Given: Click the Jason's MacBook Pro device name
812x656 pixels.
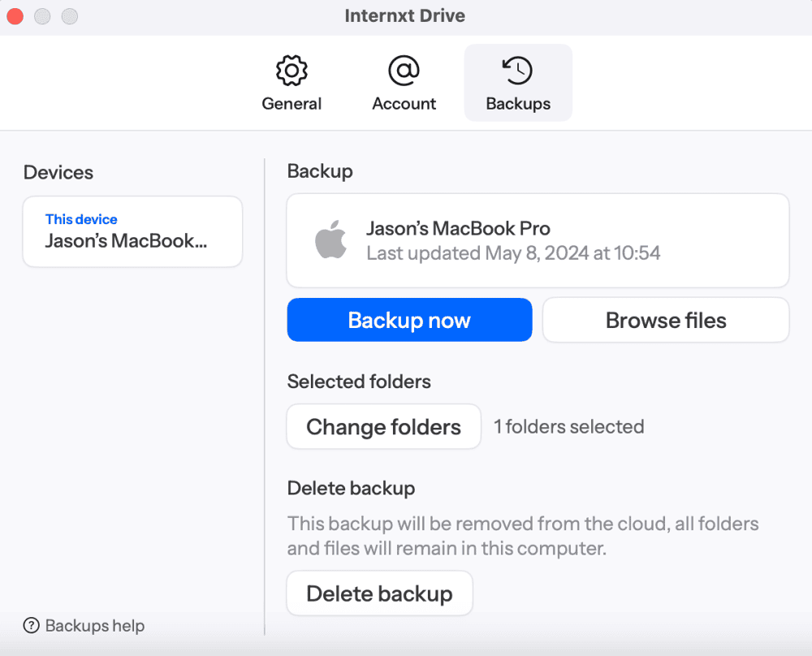Looking at the screenshot, I should click(x=459, y=228).
